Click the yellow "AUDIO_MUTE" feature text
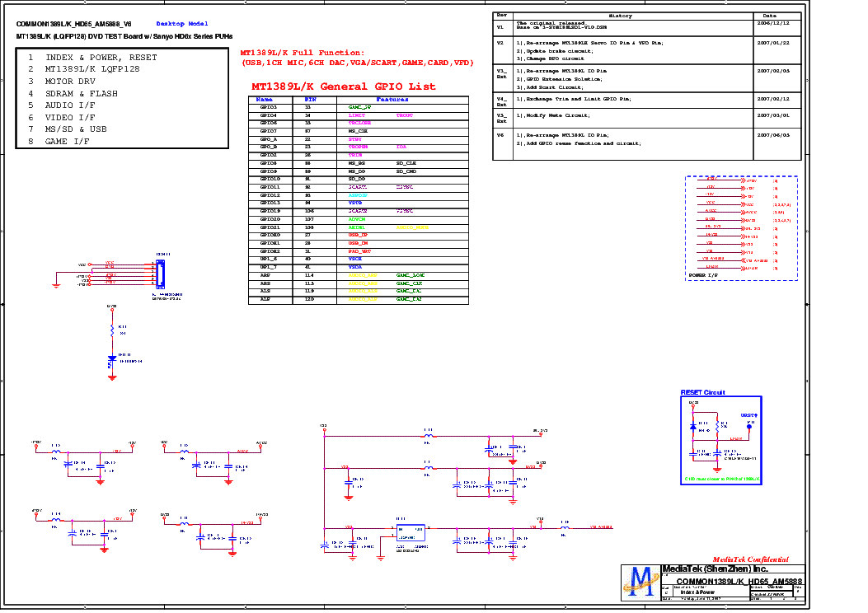 (412, 227)
